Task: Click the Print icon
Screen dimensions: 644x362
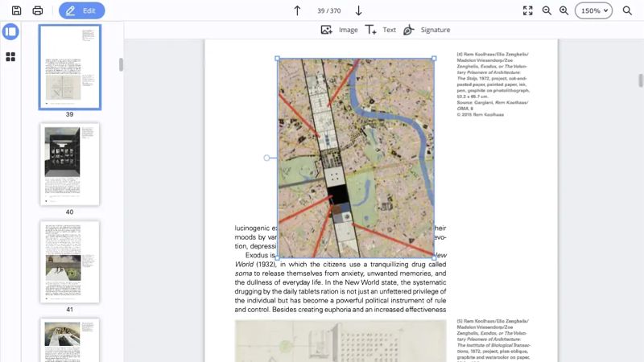Action: (37, 10)
